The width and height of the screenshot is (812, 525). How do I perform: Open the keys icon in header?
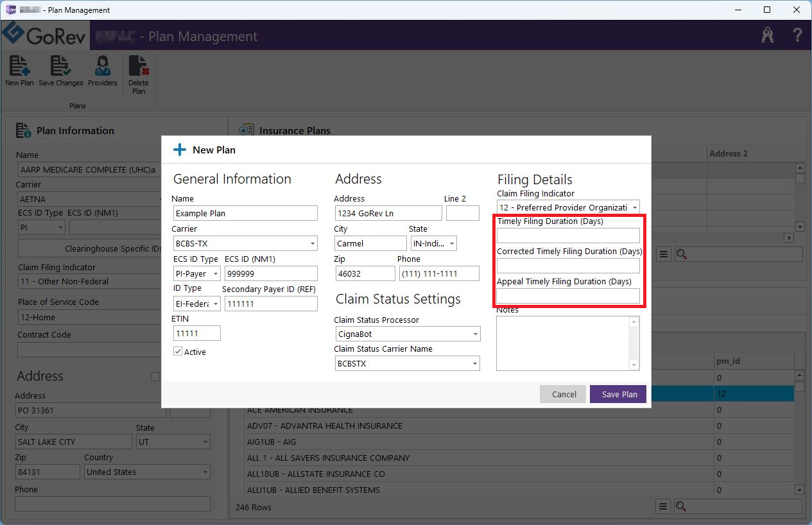(x=768, y=35)
